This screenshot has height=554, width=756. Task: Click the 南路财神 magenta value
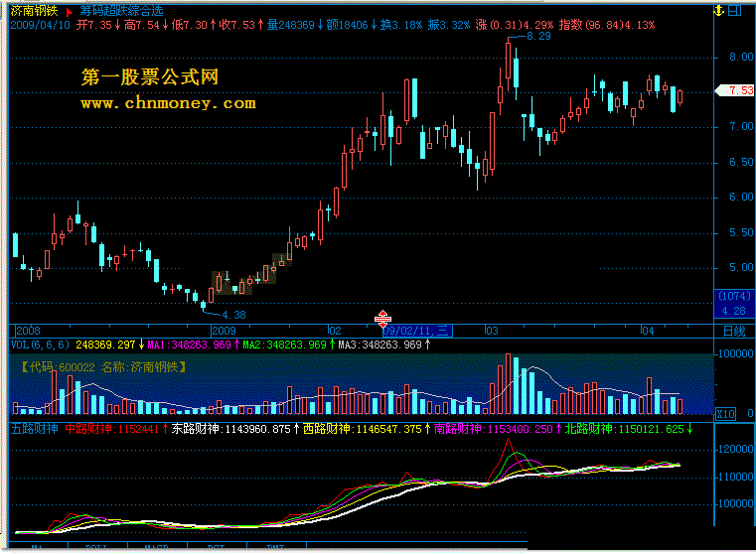[493, 429]
